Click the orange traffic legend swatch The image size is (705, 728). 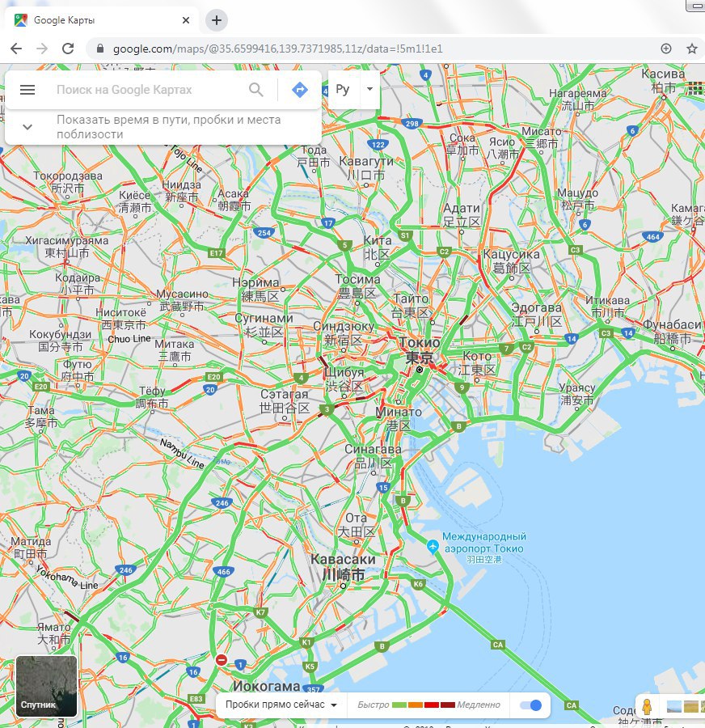pyautogui.click(x=416, y=705)
